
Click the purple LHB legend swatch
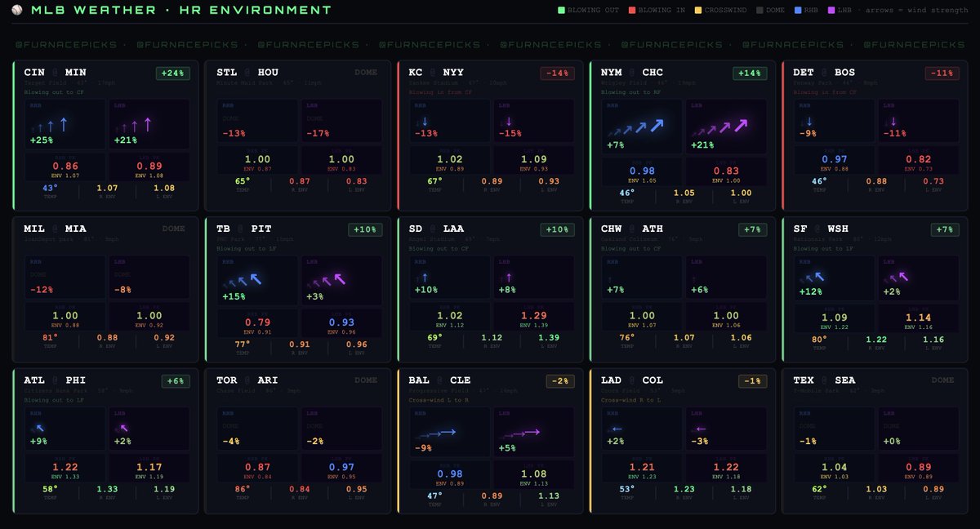[830, 11]
